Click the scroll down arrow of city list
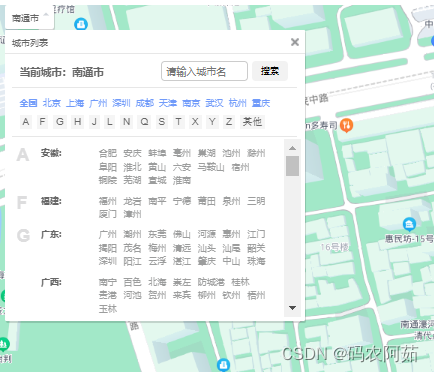This screenshot has width=434, height=372. pyautogui.click(x=292, y=308)
